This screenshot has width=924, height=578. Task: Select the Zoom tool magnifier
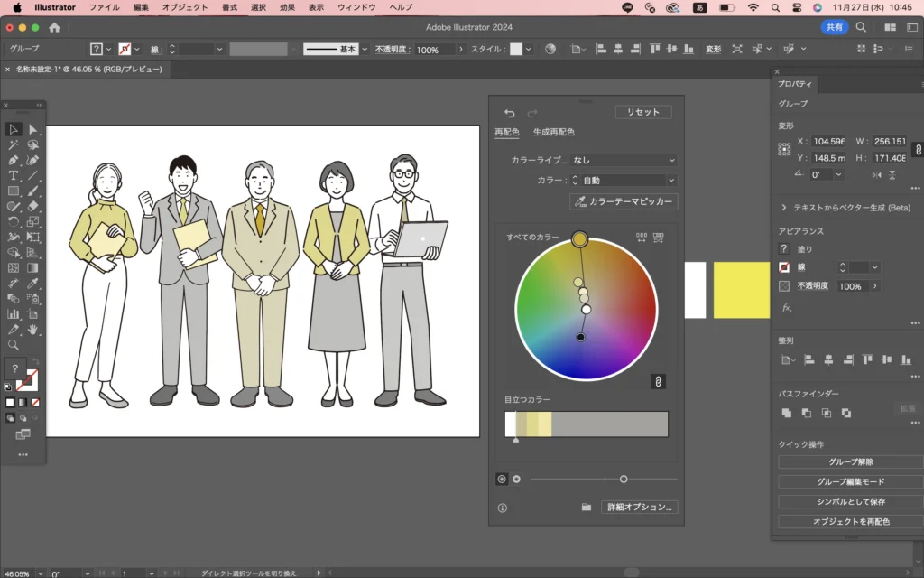click(x=14, y=344)
